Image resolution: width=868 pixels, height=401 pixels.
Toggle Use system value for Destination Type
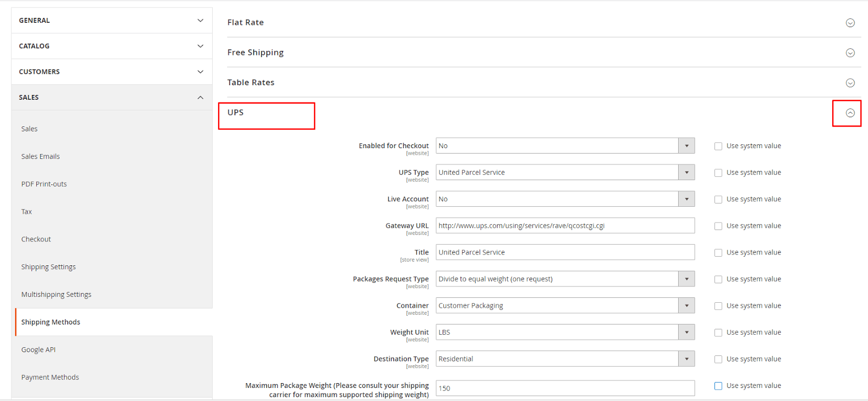718,359
